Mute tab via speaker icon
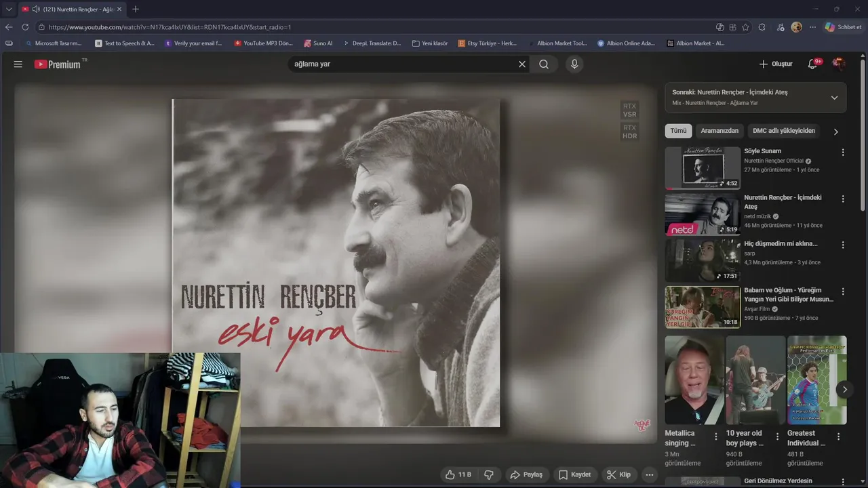This screenshot has width=868, height=488. click(35, 9)
